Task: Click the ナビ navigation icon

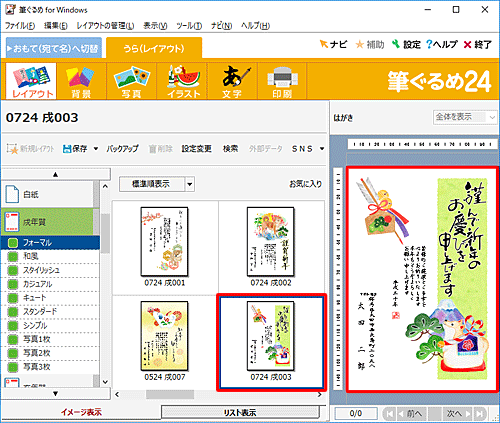Action: (x=324, y=44)
